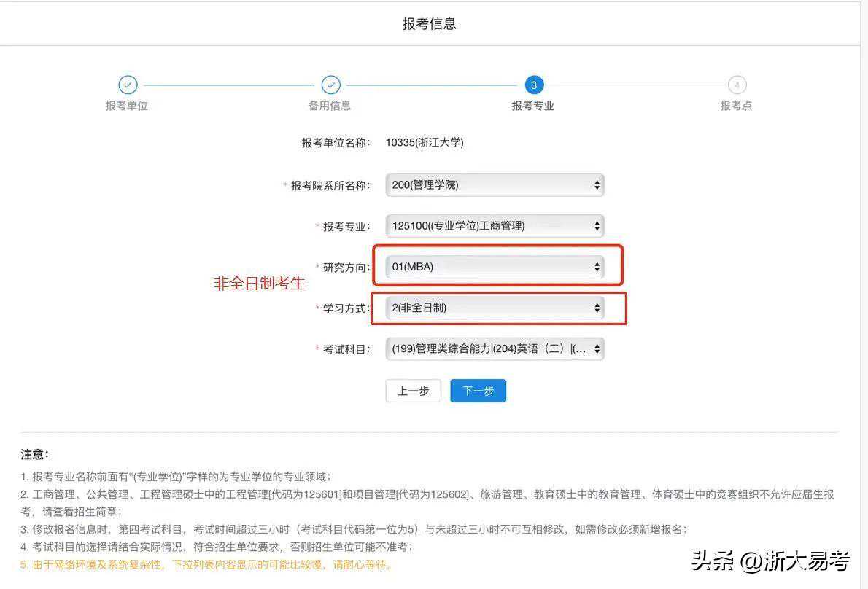Expand the 学习方式 dropdown showing 2(非全日制)
This screenshot has height=589, width=868.
click(x=495, y=308)
